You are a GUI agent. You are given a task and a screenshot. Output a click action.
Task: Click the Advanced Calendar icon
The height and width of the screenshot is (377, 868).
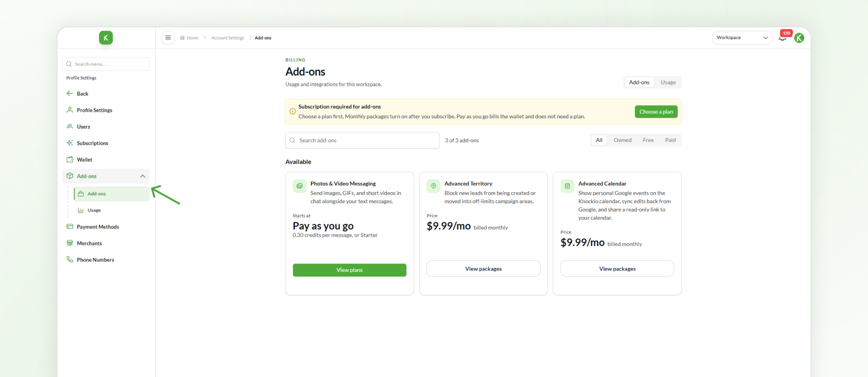[x=568, y=186]
